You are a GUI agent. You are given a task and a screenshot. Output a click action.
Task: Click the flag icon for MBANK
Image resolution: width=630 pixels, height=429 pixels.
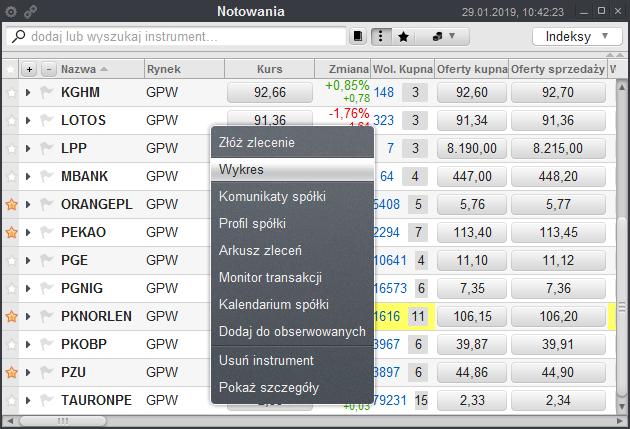click(47, 176)
